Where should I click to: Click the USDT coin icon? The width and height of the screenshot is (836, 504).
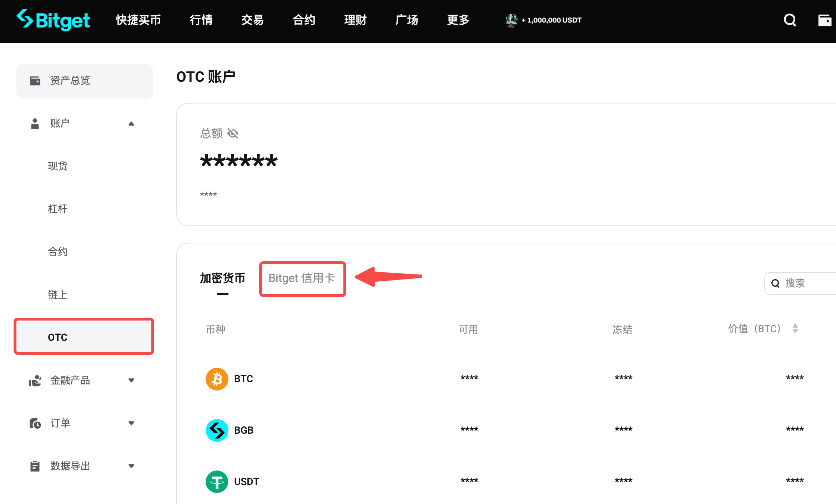(x=217, y=482)
